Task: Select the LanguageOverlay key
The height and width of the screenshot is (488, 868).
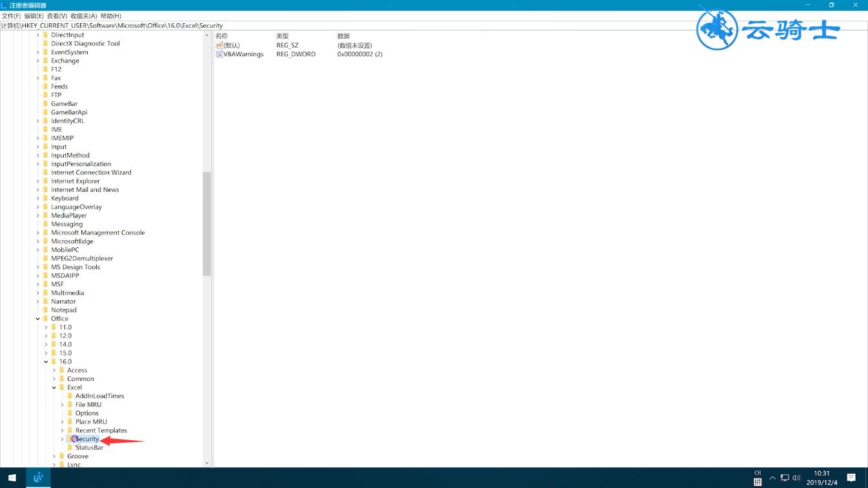Action: [77, 207]
